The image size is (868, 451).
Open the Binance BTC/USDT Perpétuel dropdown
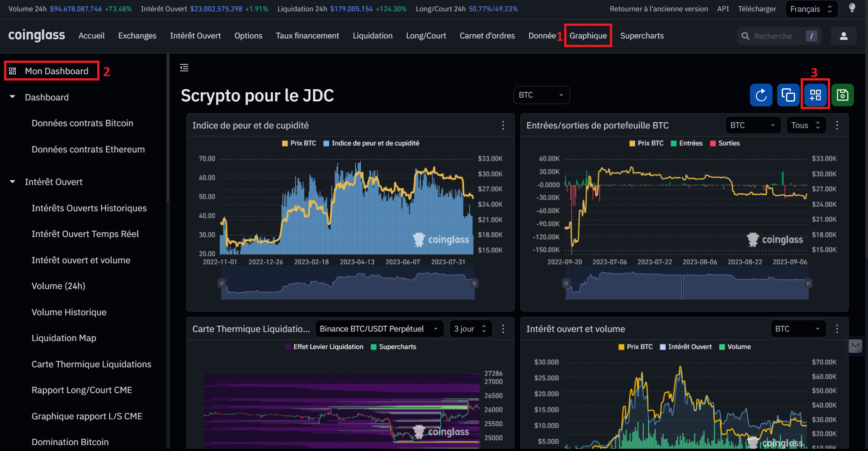coord(380,329)
